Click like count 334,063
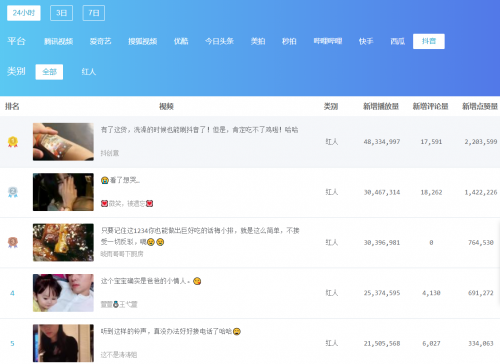The image size is (500, 364). [x=481, y=343]
